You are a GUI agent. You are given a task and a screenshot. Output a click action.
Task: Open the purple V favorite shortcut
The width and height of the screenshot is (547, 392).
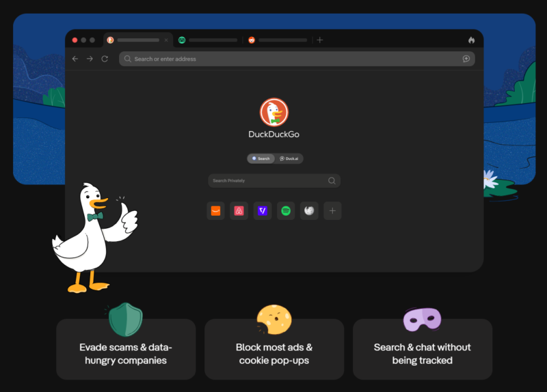tap(263, 211)
